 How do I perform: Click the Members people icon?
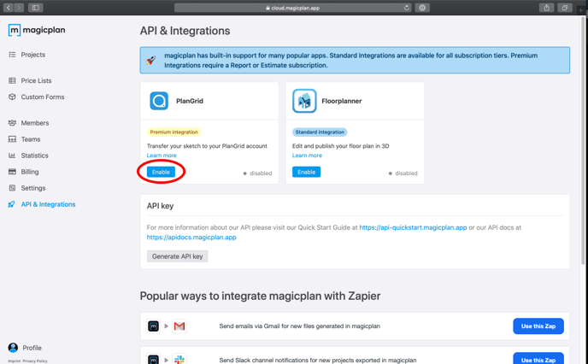point(12,123)
